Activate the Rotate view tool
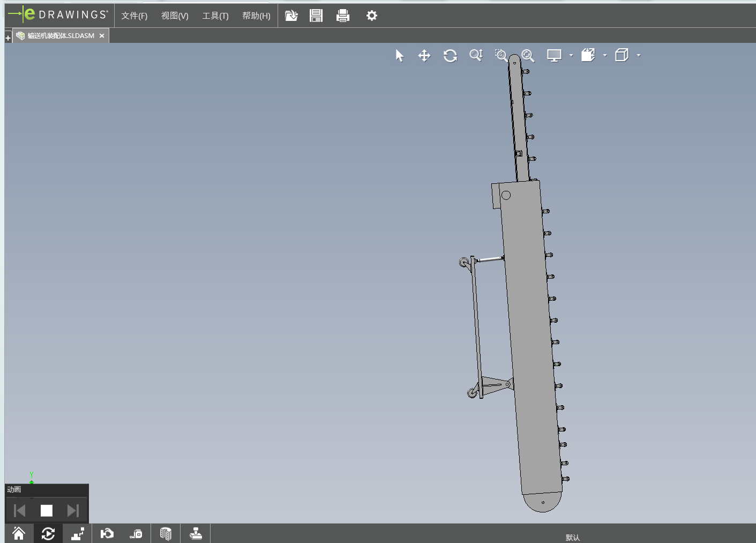Image resolution: width=756 pixels, height=543 pixels. click(450, 56)
